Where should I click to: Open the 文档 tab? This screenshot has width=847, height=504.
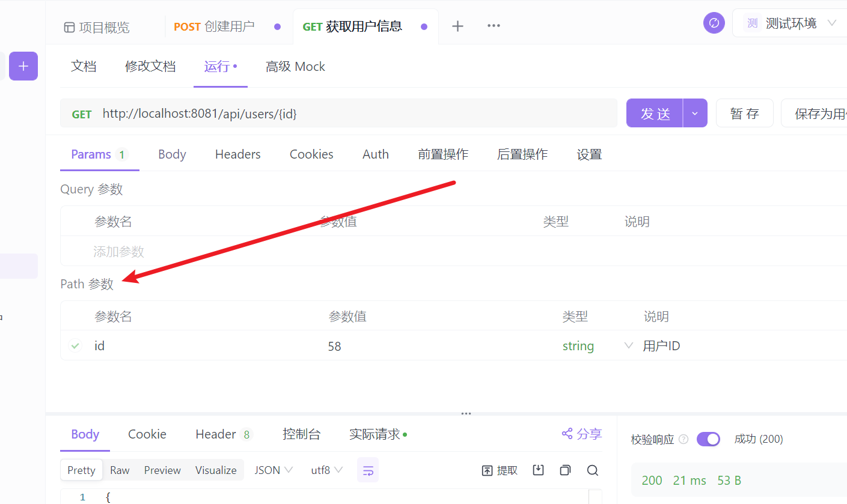coord(84,66)
